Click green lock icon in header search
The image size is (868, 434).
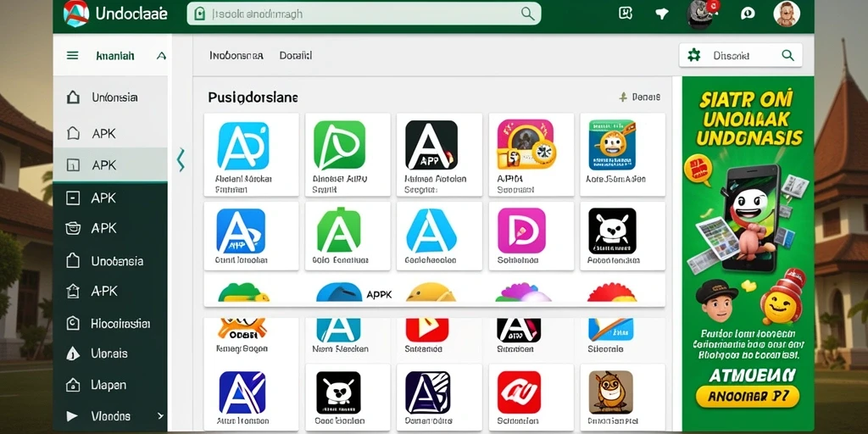tap(200, 14)
